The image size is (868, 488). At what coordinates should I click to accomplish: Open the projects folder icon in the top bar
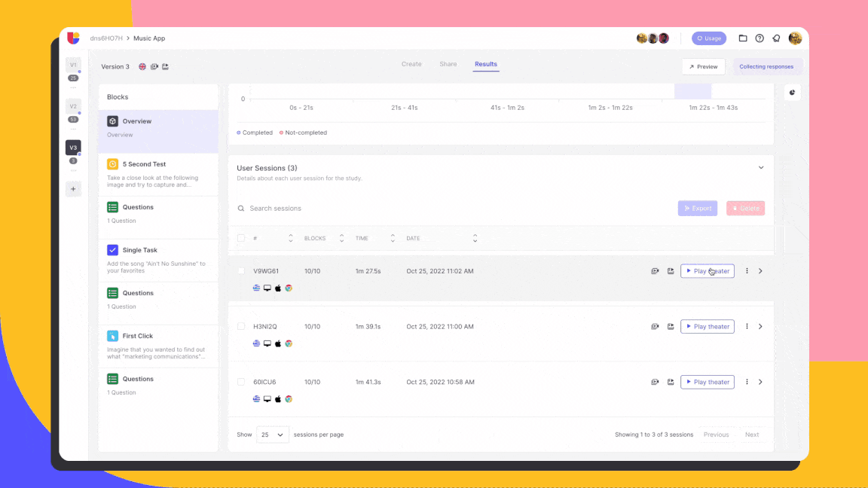(x=743, y=38)
